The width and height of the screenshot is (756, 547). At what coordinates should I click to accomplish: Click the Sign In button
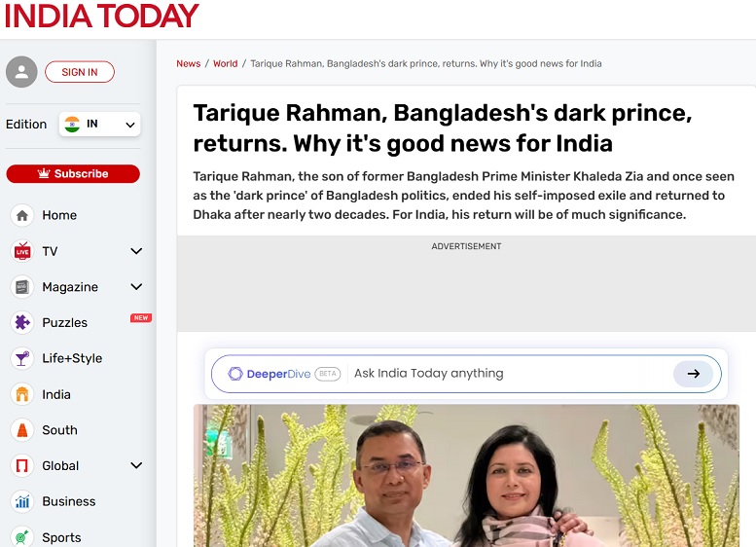tap(80, 72)
